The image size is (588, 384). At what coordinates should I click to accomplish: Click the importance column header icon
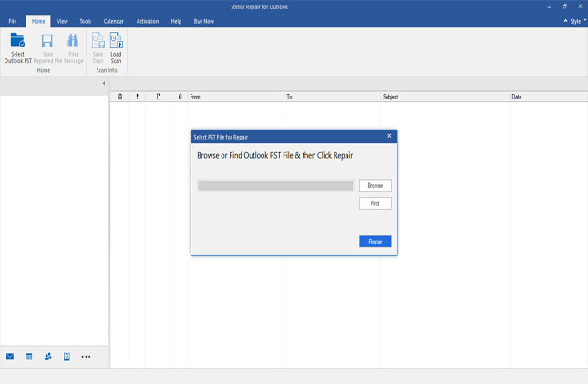[x=138, y=96]
